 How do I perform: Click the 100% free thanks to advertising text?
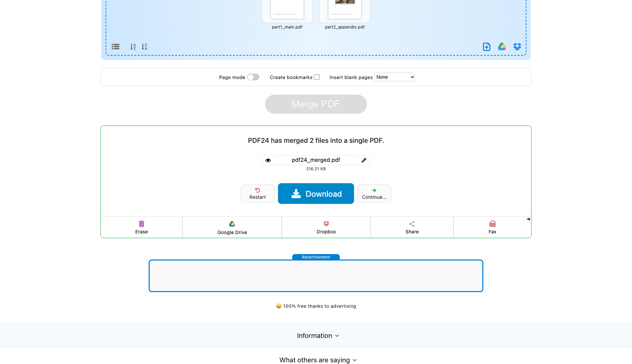click(316, 306)
